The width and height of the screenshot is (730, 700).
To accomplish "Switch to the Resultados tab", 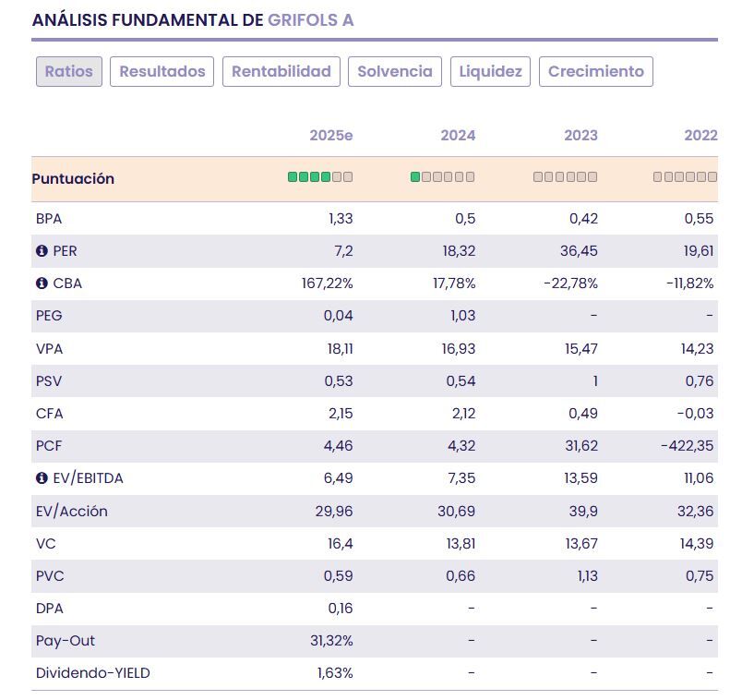I will (162, 72).
